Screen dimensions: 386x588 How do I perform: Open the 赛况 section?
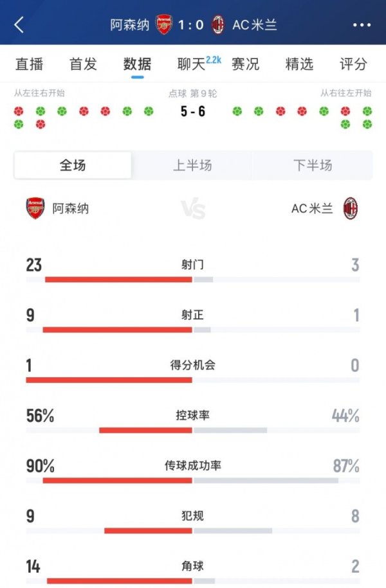[x=247, y=64]
